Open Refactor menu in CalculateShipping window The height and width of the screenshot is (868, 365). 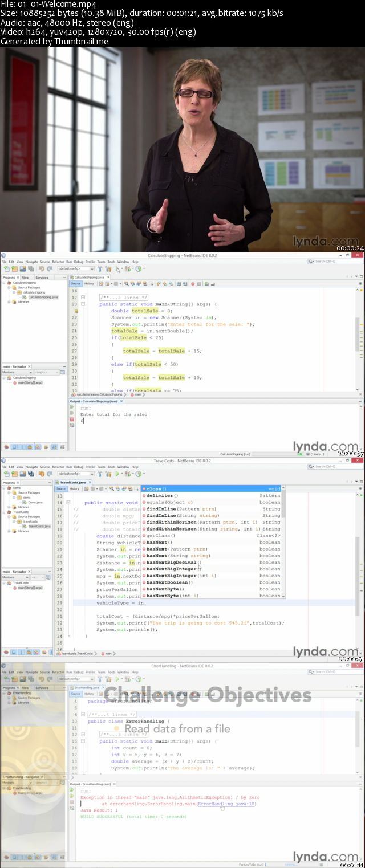(x=58, y=262)
